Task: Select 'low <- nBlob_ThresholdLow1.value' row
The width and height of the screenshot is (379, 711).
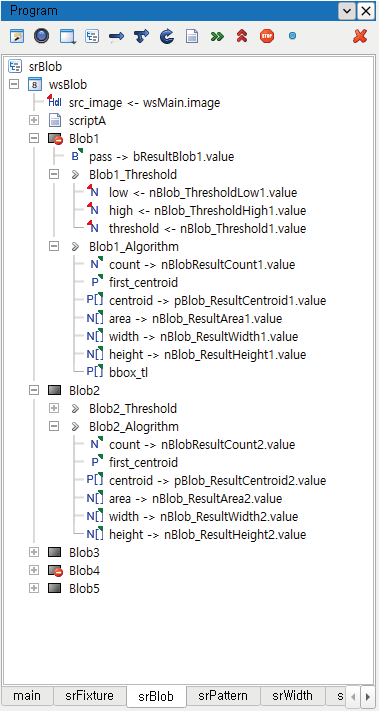Action: tap(203, 193)
